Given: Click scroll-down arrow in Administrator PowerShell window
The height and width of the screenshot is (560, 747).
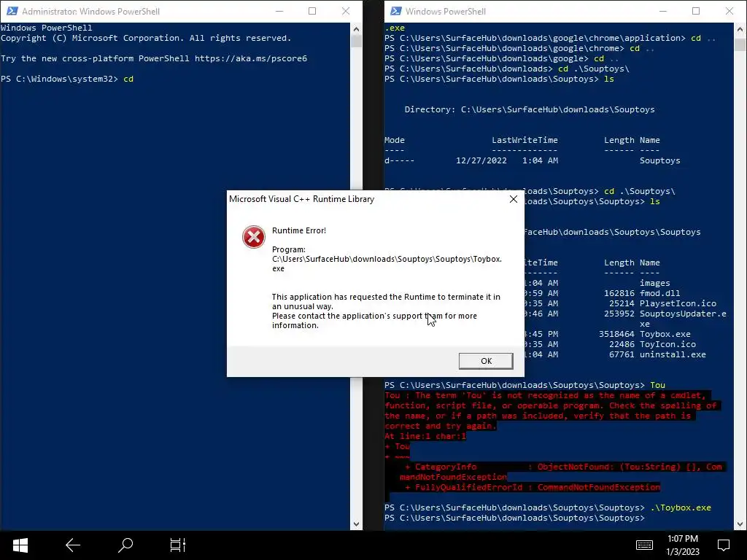Looking at the screenshot, I should (356, 524).
